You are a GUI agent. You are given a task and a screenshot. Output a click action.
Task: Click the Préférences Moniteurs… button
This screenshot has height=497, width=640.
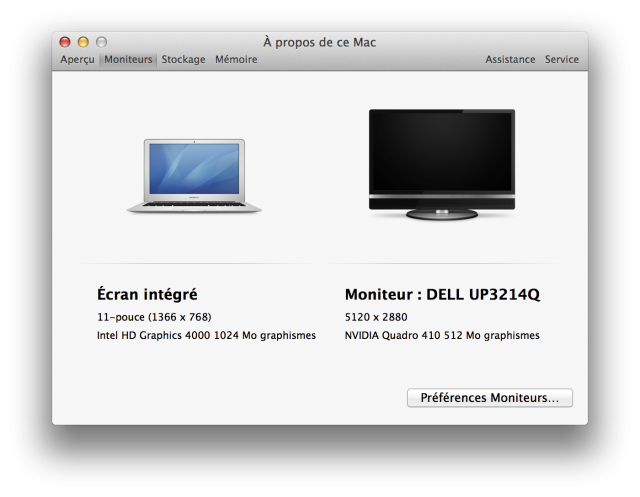tap(490, 397)
